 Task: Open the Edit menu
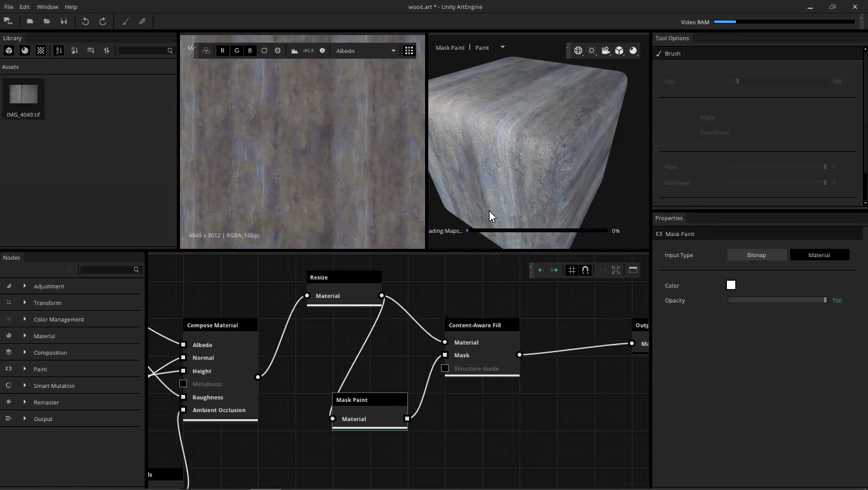(24, 6)
